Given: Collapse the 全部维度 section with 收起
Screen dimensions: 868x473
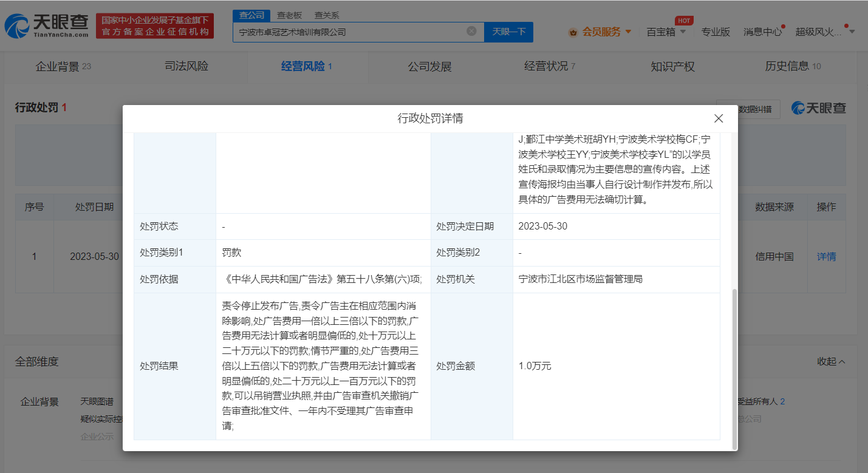Looking at the screenshot, I should [x=831, y=361].
